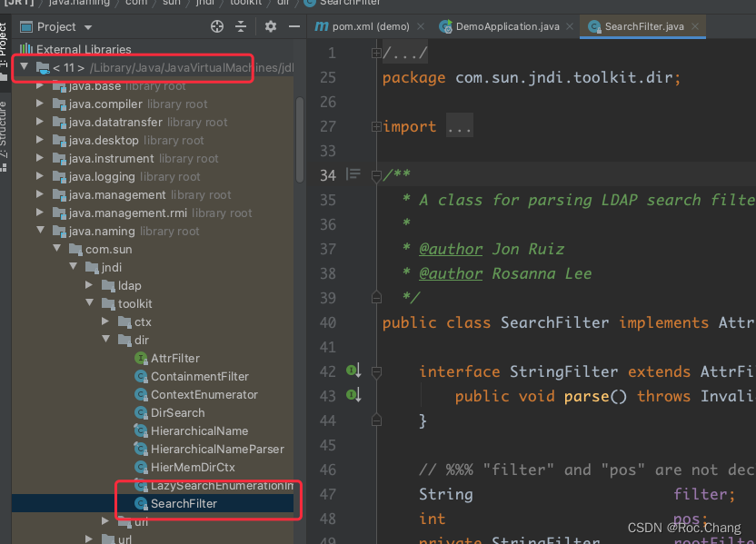Collapse the toolkit package node
Screen dimensions: 756x544
pyautogui.click(x=90, y=302)
